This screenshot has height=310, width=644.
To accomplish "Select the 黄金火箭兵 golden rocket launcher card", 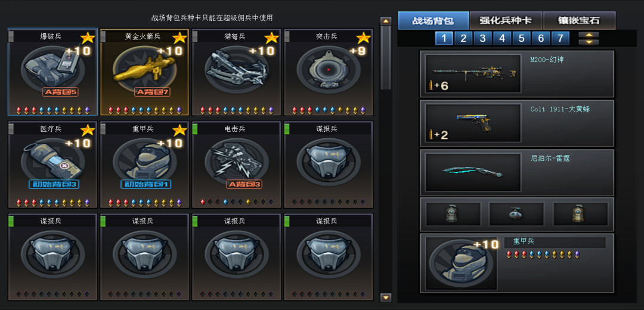I will (x=144, y=72).
